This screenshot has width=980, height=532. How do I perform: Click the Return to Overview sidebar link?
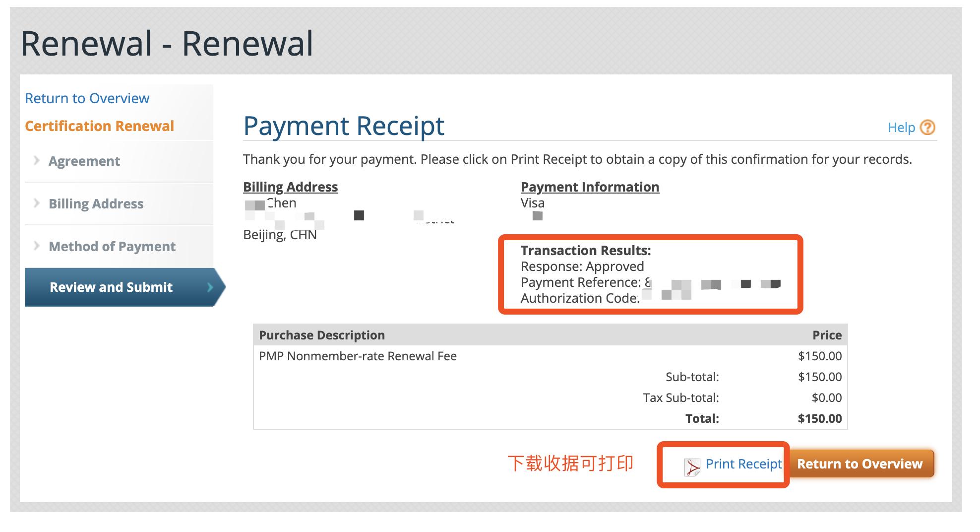click(x=87, y=98)
